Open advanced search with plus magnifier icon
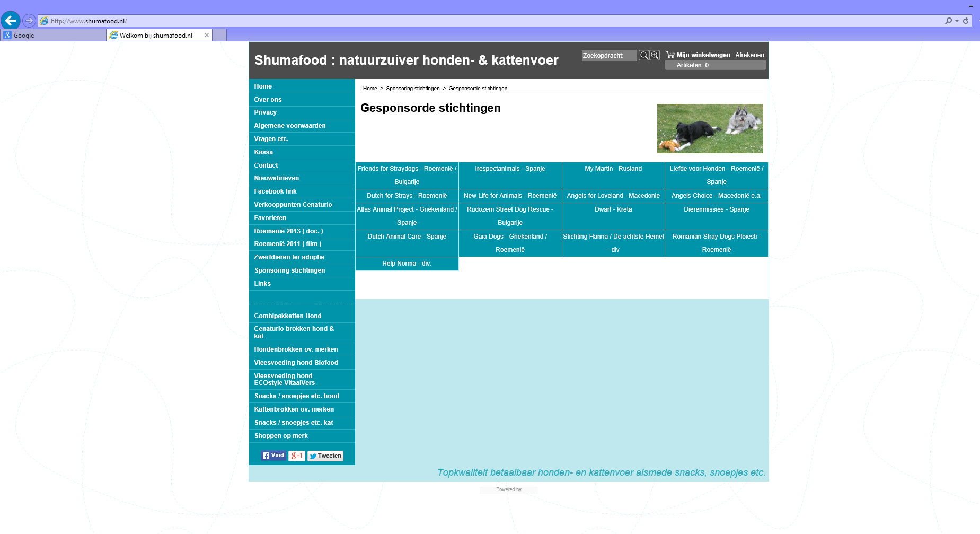This screenshot has height=534, width=980. (x=655, y=55)
